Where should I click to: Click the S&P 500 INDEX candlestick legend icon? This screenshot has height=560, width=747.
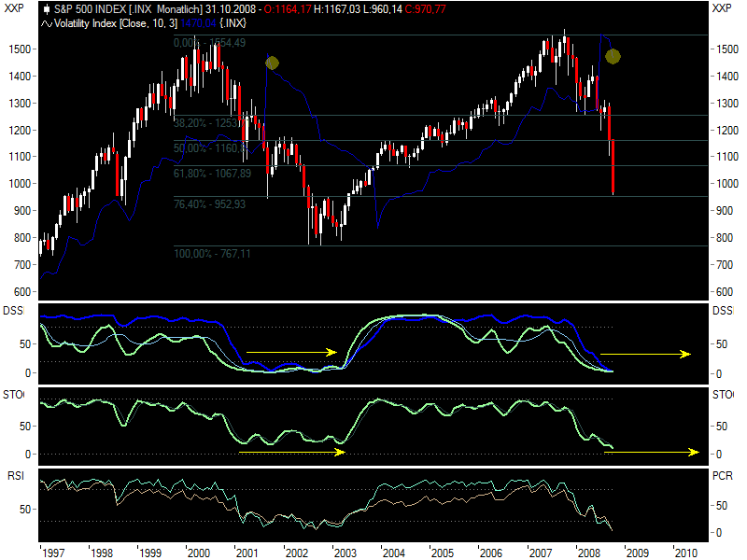pos(46,9)
